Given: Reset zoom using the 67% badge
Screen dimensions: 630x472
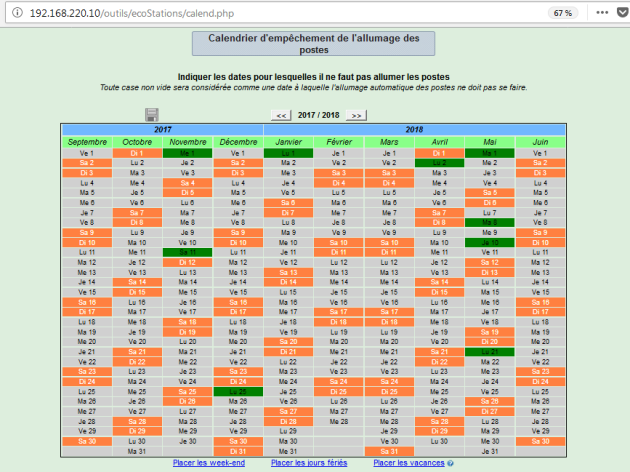Looking at the screenshot, I should (562, 13).
